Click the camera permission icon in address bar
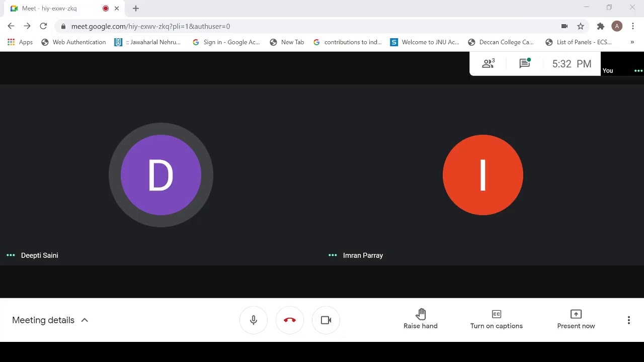644x362 pixels. click(x=565, y=26)
